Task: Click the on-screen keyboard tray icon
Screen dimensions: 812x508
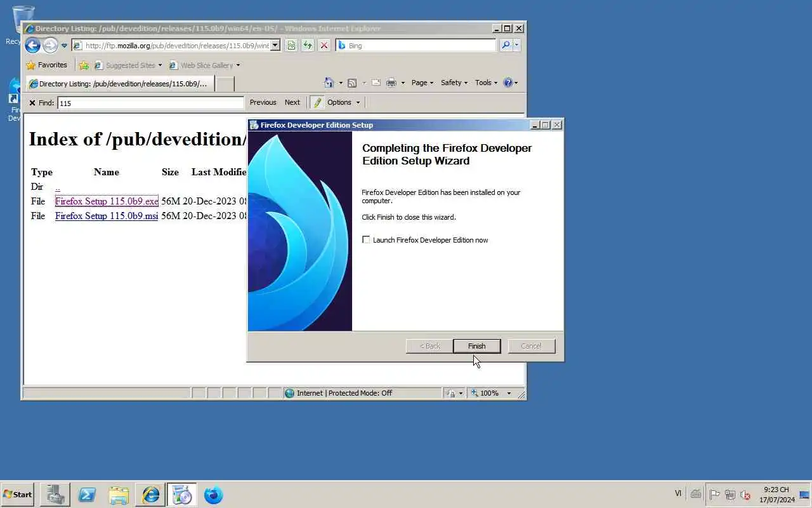Action: 696,494
